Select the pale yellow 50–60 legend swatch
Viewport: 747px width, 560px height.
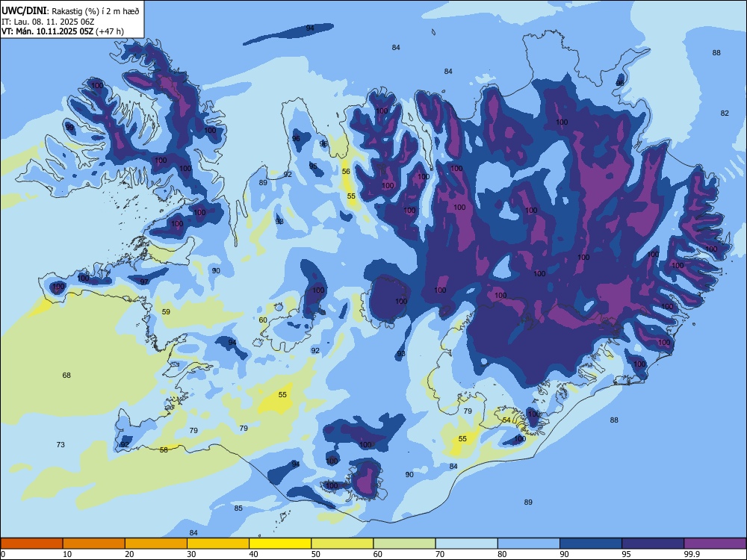[x=342, y=544]
